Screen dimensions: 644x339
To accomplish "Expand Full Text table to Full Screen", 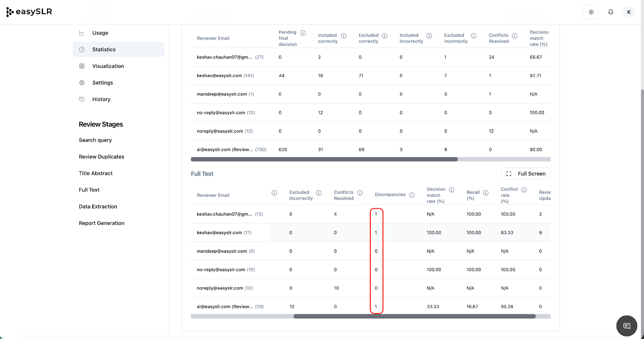I will [525, 174].
